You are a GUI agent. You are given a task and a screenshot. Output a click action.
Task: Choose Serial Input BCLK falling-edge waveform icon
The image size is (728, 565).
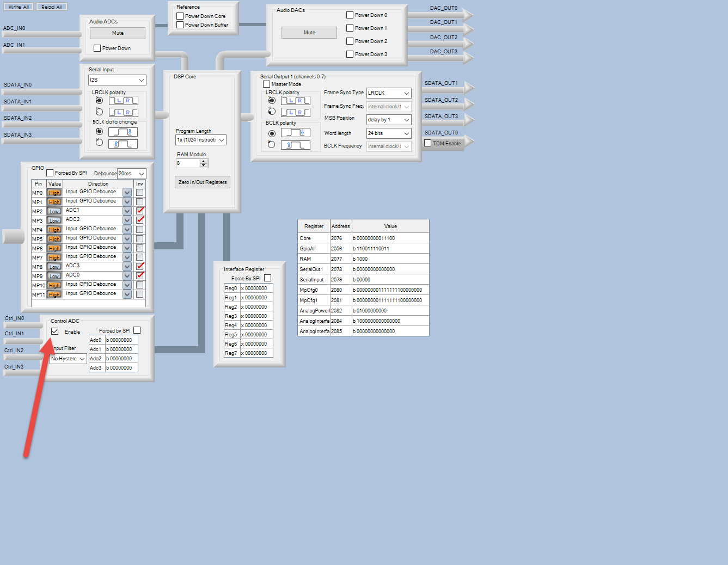tap(123, 132)
